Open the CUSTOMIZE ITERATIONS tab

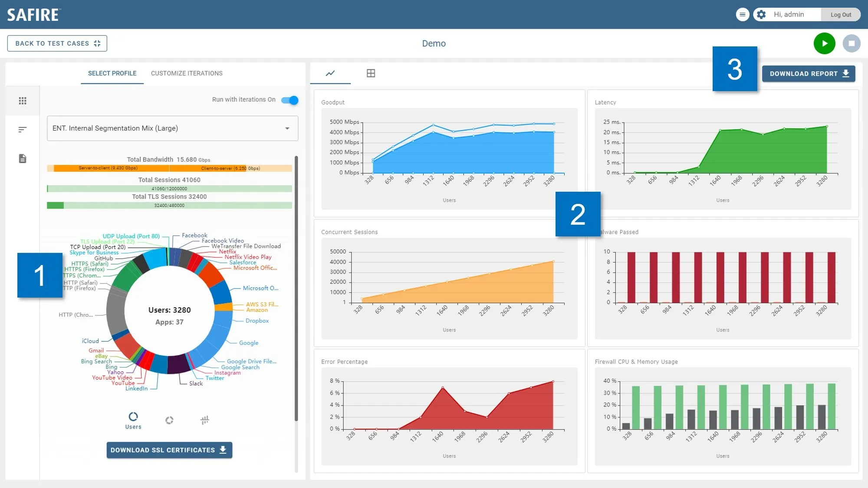[187, 73]
